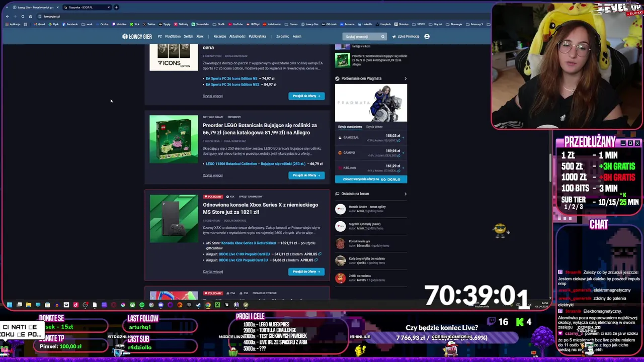The width and height of the screenshot is (644, 362).
Task: Click the LEGO 11506 Botanical Collection offer link
Action: point(256,164)
